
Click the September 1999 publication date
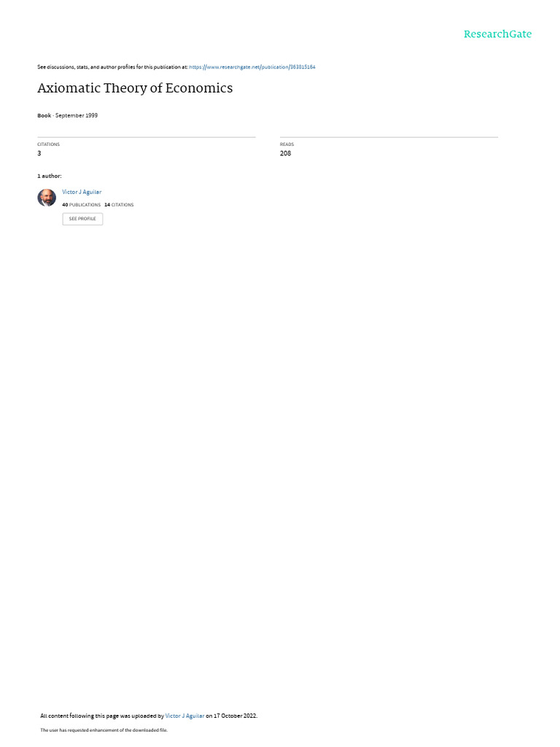pos(76,115)
